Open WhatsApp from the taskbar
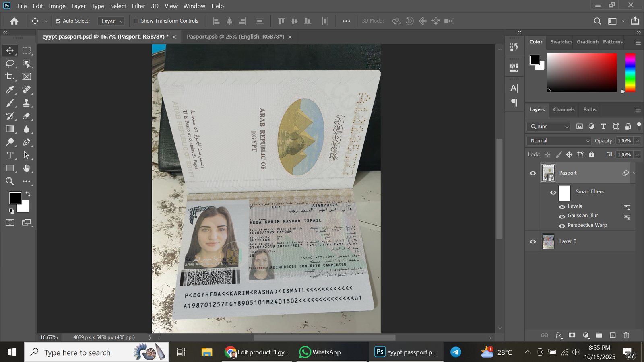Viewport: 644px width, 362px height. pos(320,352)
